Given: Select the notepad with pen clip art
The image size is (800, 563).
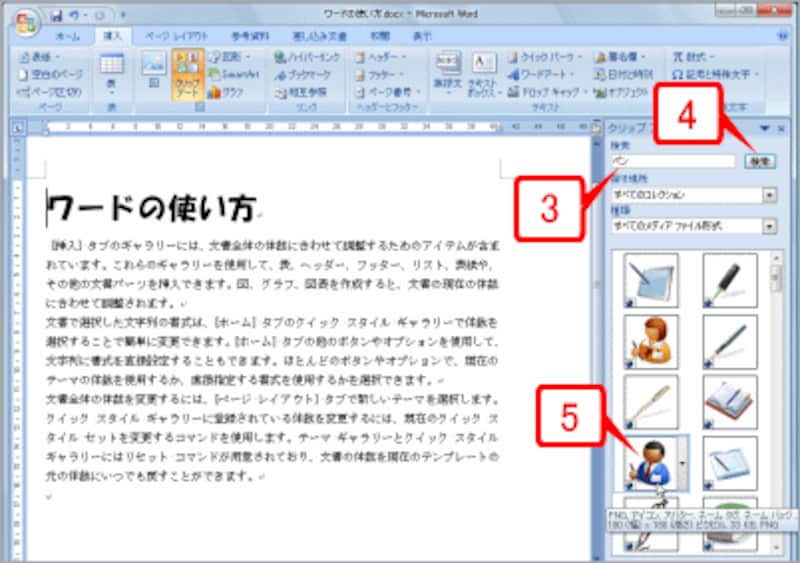Looking at the screenshot, I should (730, 463).
